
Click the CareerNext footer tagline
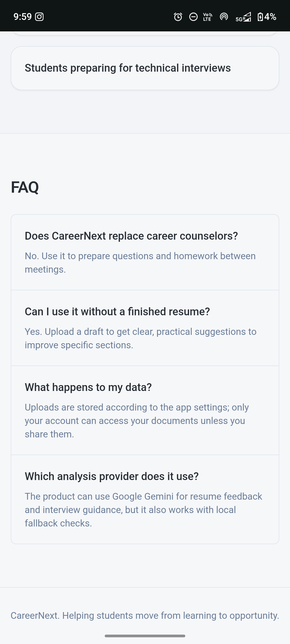point(145,616)
